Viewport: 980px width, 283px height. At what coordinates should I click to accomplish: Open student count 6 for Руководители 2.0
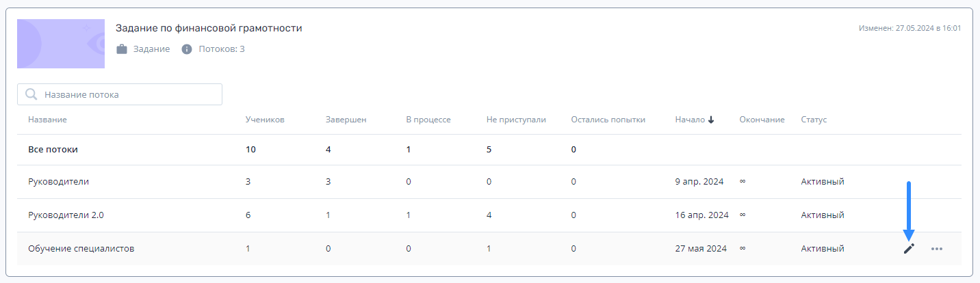[248, 215]
